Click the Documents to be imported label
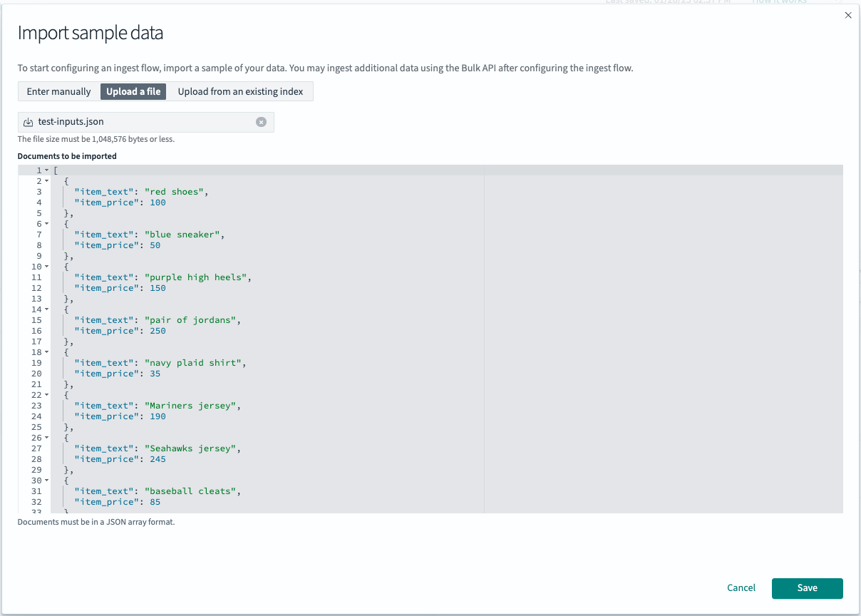Viewport: 861px width, 616px height. point(67,155)
